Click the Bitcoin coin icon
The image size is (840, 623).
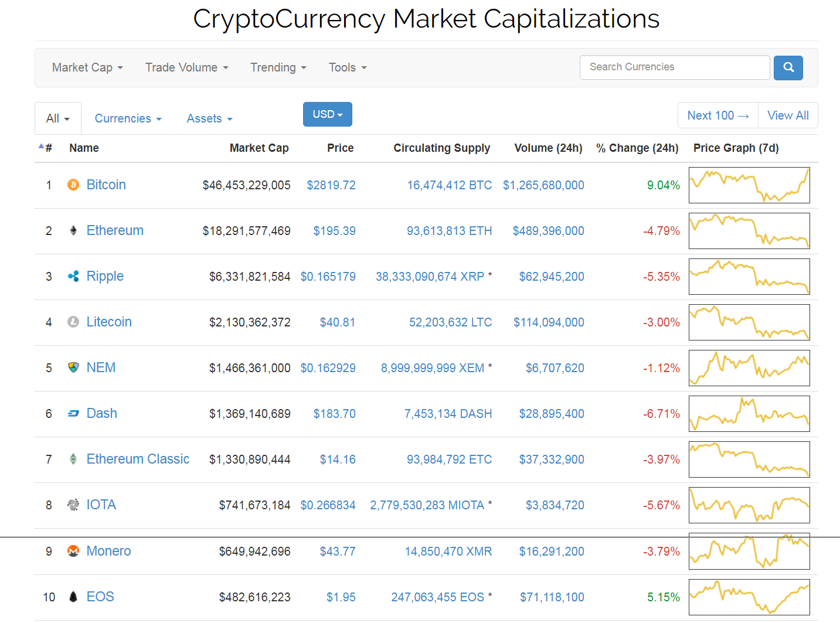(x=73, y=185)
